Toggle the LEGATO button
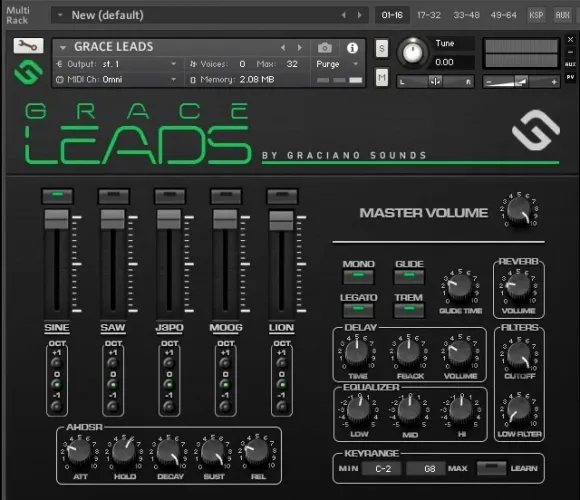Viewport: 580px width, 500px height. point(358,310)
